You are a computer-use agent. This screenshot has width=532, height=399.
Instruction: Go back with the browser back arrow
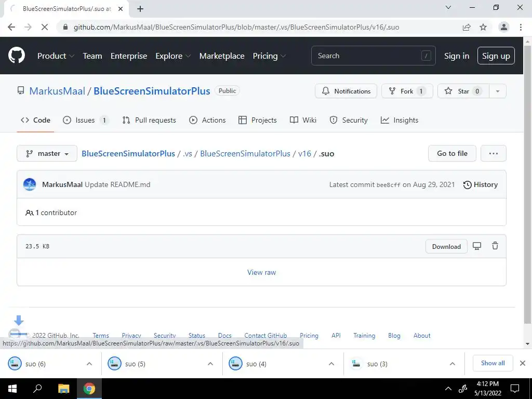11,27
